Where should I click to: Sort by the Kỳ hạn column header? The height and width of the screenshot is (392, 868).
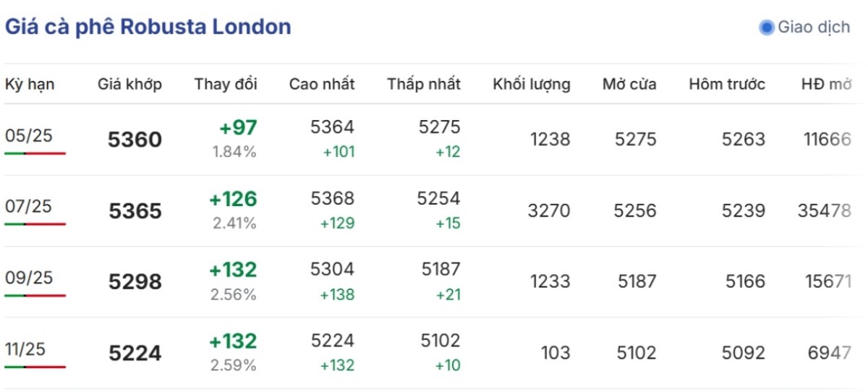[x=30, y=84]
